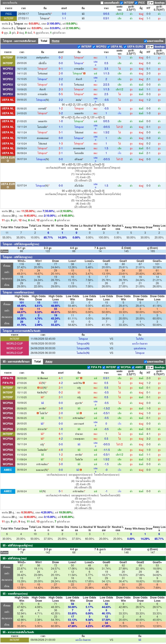Screen dimensions: 166x644
Task: Select Total tab in Portugal results section
Action: [x=44, y=41]
